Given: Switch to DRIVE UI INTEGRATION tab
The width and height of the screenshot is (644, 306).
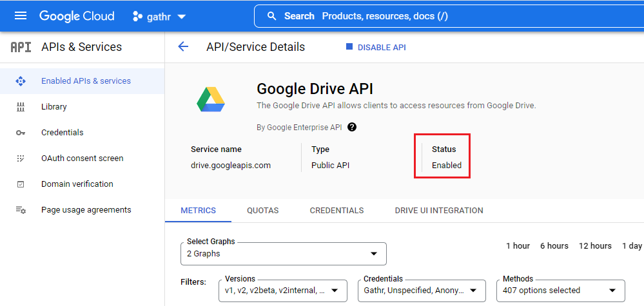Looking at the screenshot, I should pyautogui.click(x=439, y=211).
